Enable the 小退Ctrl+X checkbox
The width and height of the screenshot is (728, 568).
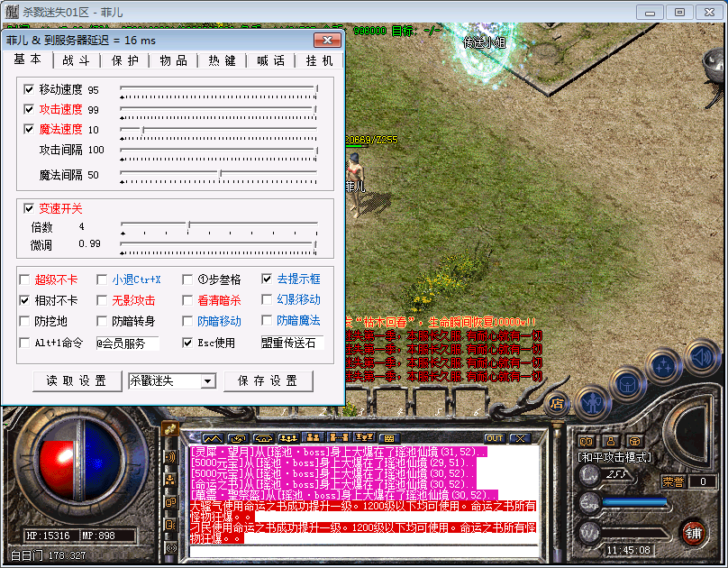[102, 279]
